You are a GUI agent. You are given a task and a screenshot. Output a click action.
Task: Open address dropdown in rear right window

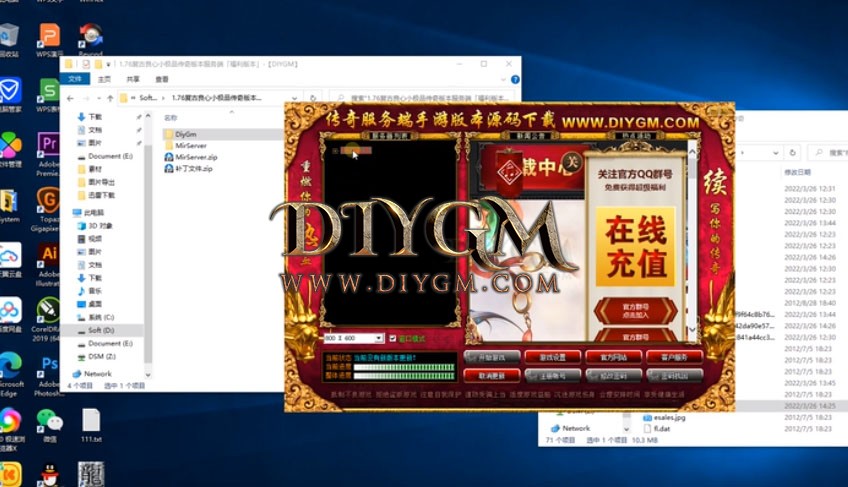(x=776, y=153)
